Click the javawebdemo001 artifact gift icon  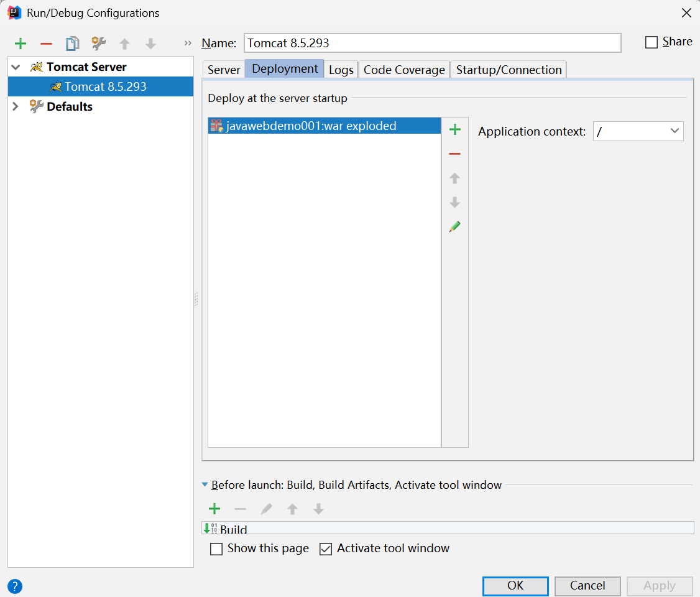coord(216,126)
